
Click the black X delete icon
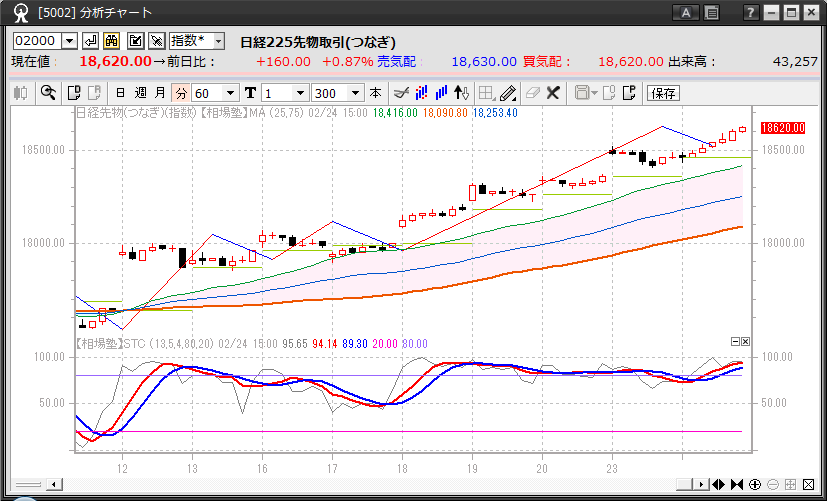552,93
